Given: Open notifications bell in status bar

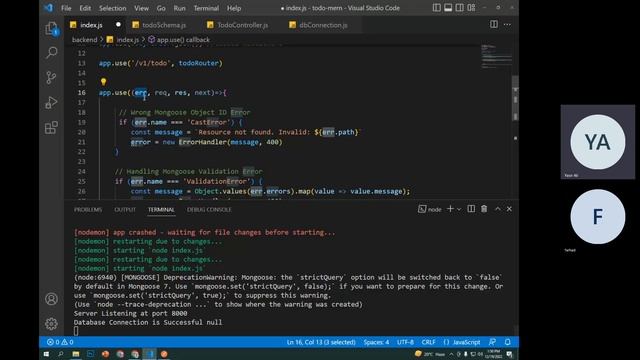Looking at the screenshot, I should click(x=507, y=342).
